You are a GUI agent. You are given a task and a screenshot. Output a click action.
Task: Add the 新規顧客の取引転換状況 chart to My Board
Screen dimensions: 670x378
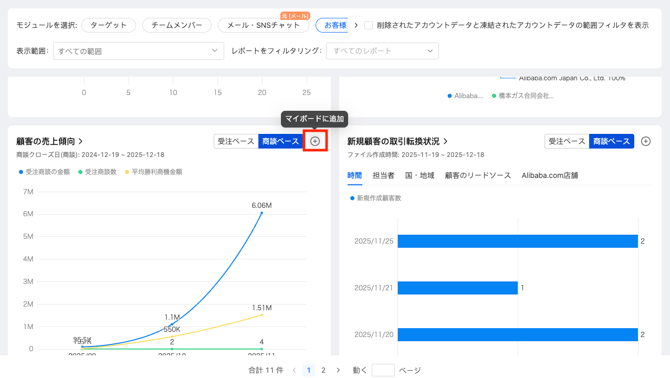click(x=646, y=141)
